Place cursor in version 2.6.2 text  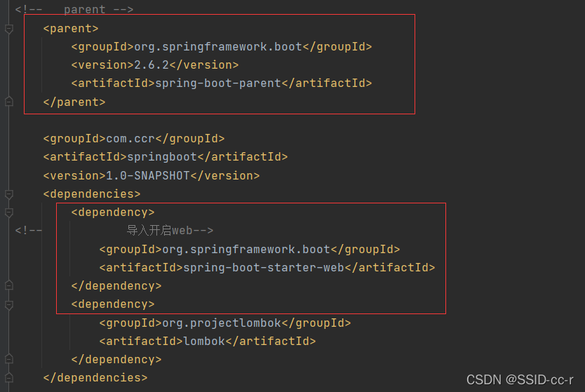click(x=152, y=65)
